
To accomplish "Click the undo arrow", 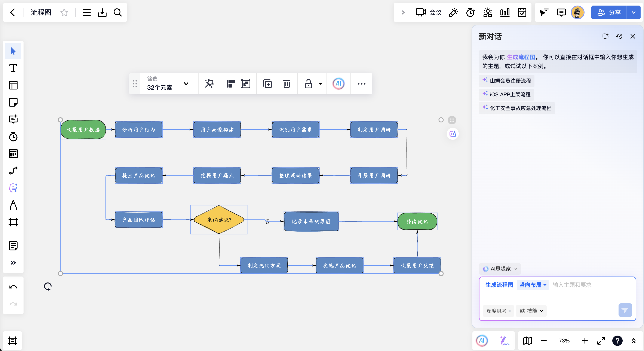I will coord(13,287).
